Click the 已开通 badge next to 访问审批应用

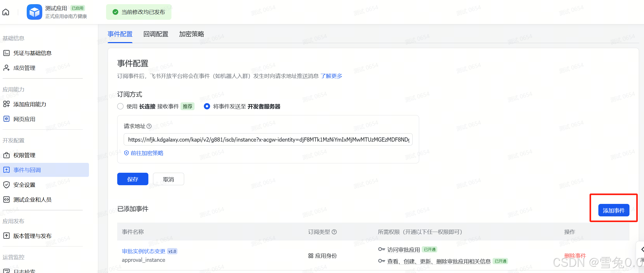coord(430,249)
